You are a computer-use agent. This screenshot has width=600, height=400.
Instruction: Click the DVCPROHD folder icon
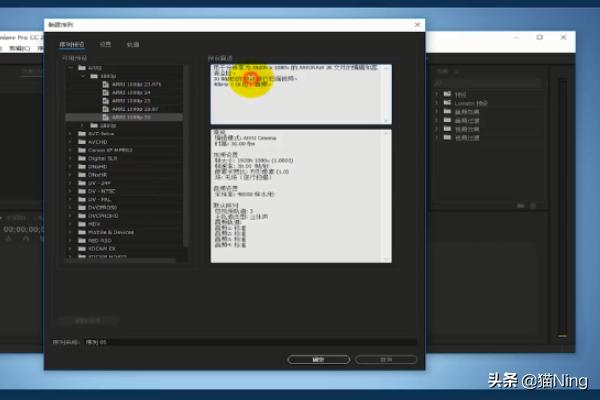pyautogui.click(x=82, y=216)
